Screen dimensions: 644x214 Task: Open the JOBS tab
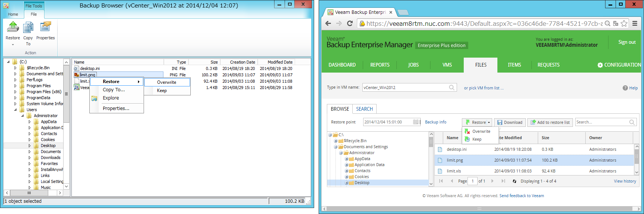click(x=413, y=65)
